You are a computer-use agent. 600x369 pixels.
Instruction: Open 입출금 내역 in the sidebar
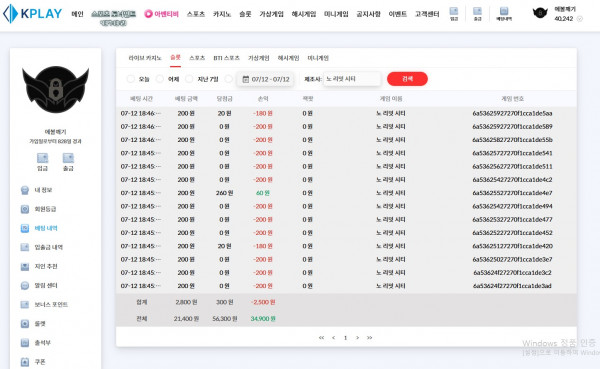pyautogui.click(x=49, y=247)
